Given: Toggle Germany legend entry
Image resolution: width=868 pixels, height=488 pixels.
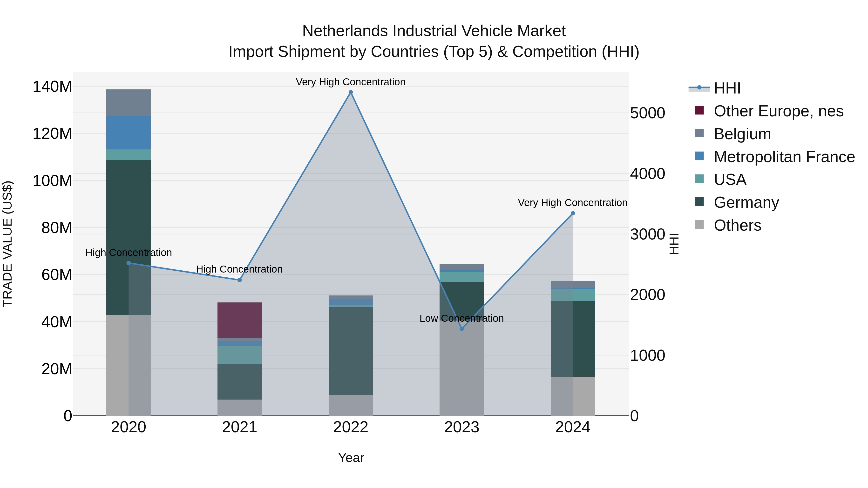Looking at the screenshot, I should tap(737, 202).
